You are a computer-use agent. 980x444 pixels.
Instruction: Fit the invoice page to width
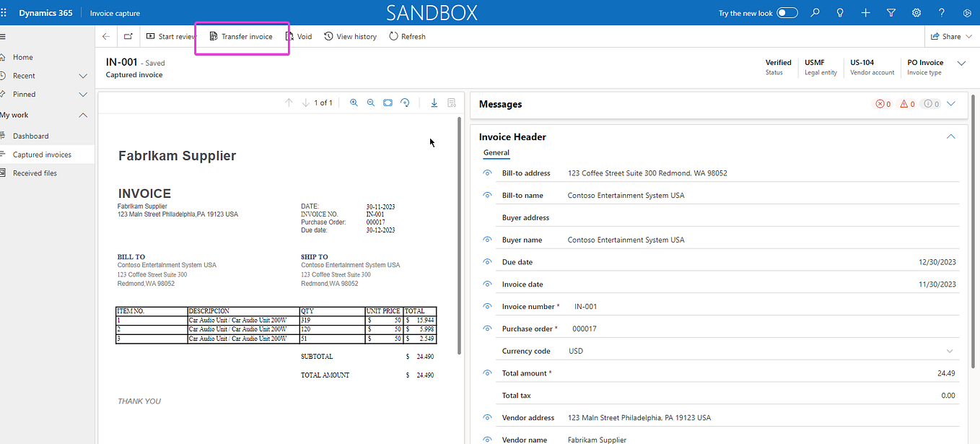click(x=388, y=103)
